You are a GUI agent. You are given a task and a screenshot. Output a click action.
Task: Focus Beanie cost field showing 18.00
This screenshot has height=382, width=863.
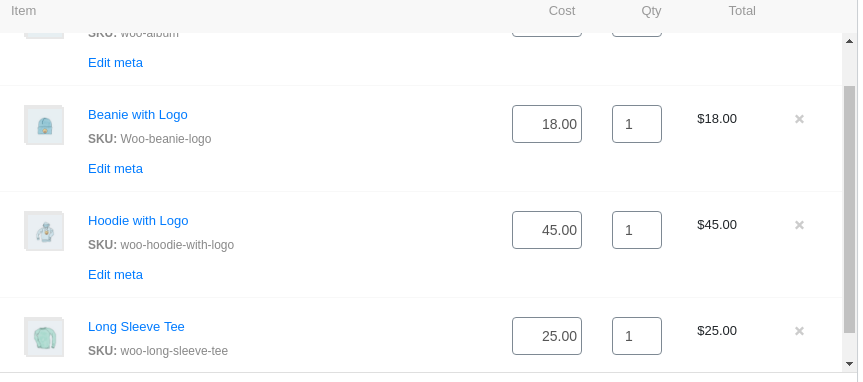click(547, 124)
